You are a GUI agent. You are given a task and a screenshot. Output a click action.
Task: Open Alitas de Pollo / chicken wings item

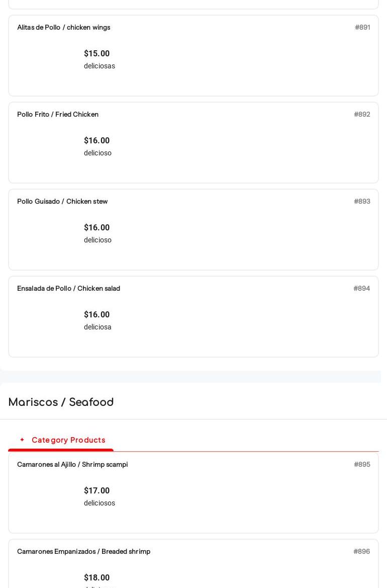[x=64, y=28]
